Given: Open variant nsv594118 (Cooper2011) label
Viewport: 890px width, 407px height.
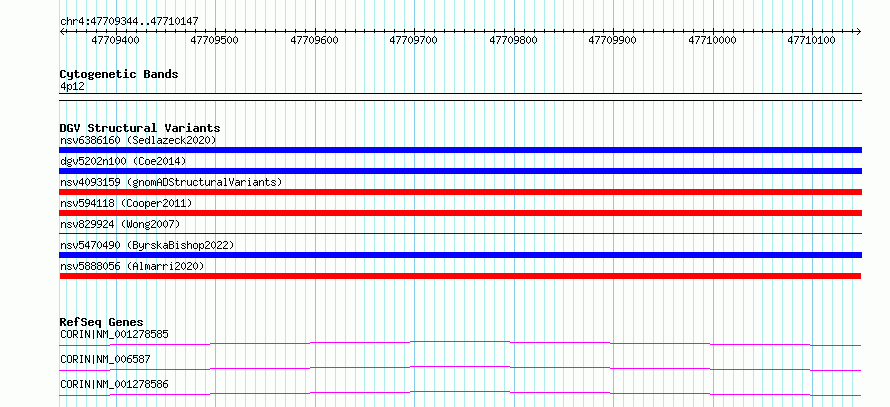Looking at the screenshot, I should point(126,203).
